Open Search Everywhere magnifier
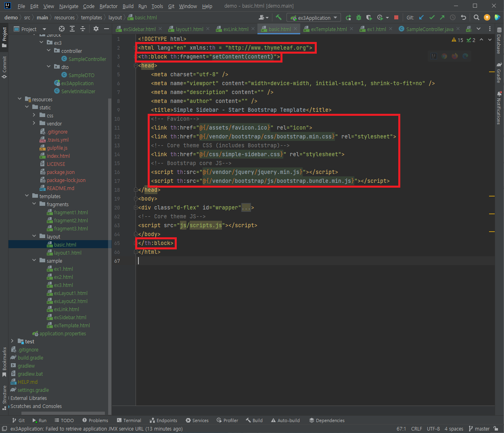504x433 pixels. pyautogui.click(x=477, y=17)
